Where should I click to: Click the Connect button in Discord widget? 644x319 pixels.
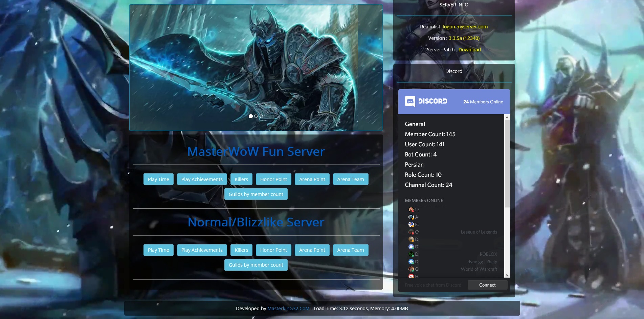pos(487,285)
